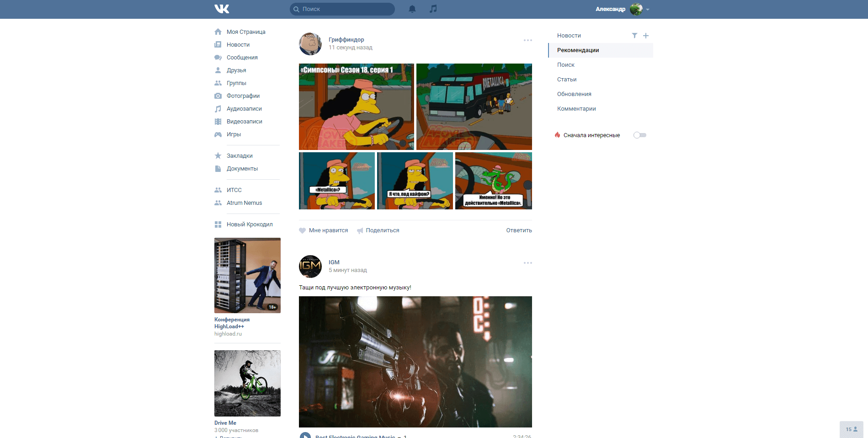Screen dimensions: 868x438
Task: Click the speech bubble icon beside Сообщения
Action: click(218, 58)
